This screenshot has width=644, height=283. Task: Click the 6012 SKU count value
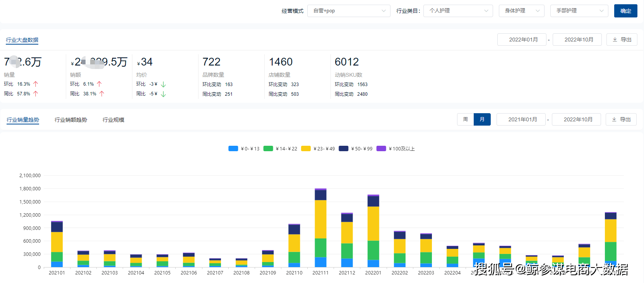[347, 62]
